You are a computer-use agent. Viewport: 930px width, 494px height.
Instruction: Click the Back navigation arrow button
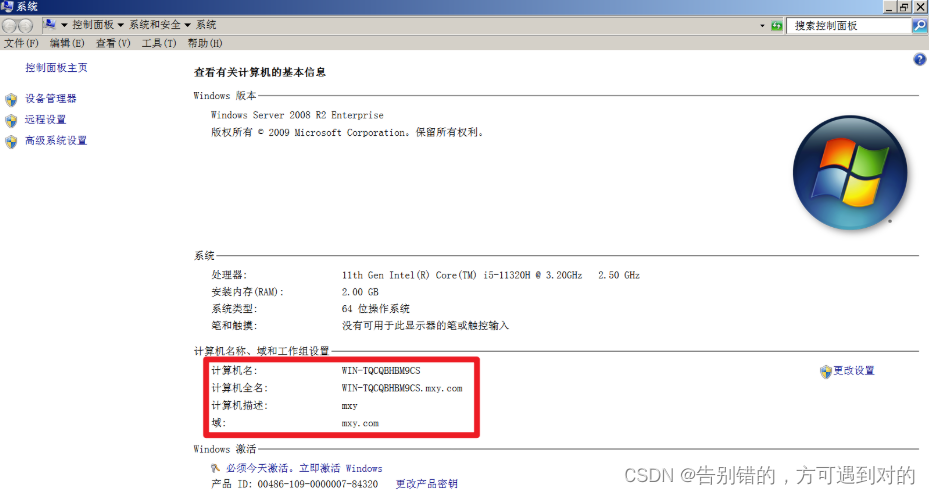[x=9, y=26]
